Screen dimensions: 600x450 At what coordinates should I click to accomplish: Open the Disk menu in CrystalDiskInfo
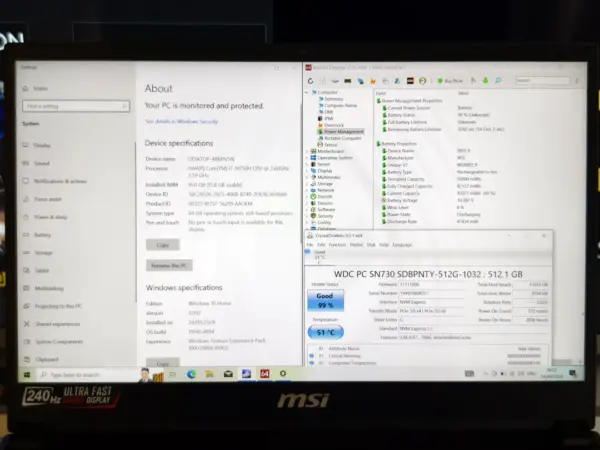click(x=371, y=245)
